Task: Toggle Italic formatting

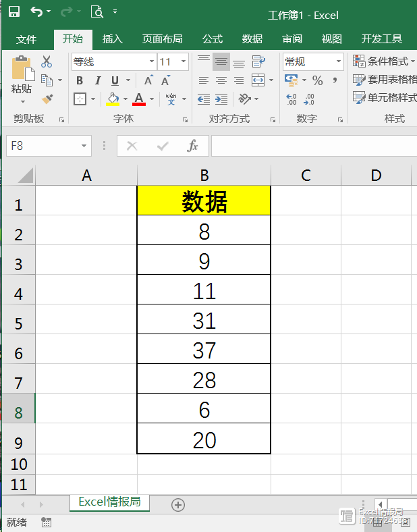Action: click(x=98, y=80)
